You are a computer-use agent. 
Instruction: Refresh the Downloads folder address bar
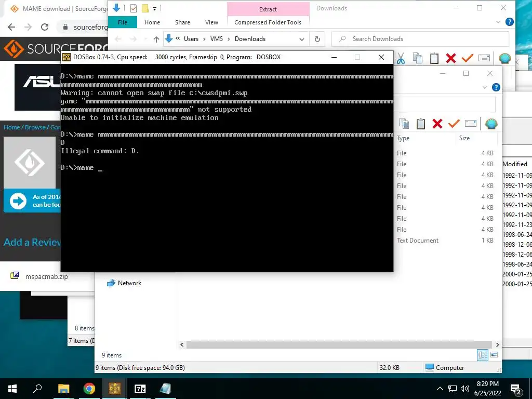[317, 39]
